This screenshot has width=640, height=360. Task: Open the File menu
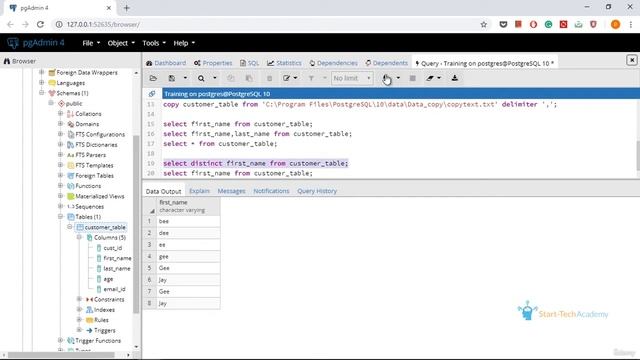pos(91,43)
